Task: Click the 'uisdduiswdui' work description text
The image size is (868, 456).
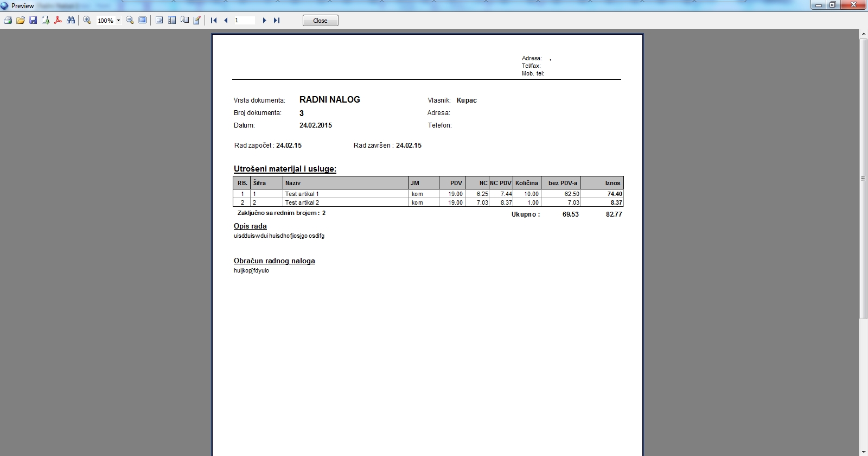Action: click(279, 236)
